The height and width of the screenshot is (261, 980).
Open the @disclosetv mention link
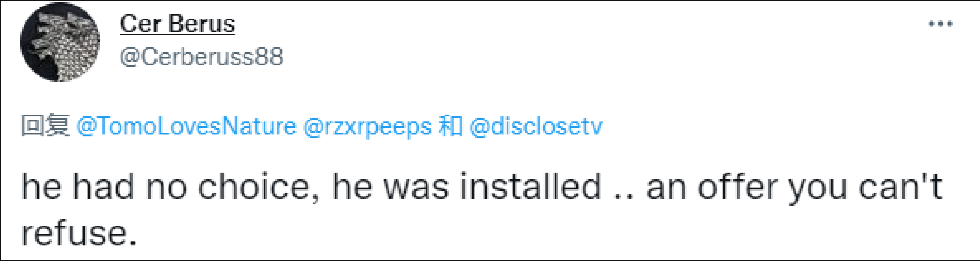click(x=536, y=126)
